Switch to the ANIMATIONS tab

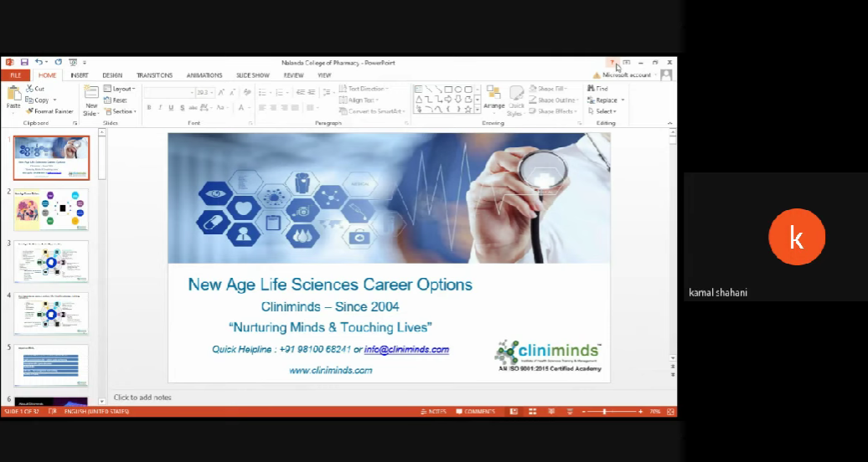(x=204, y=75)
